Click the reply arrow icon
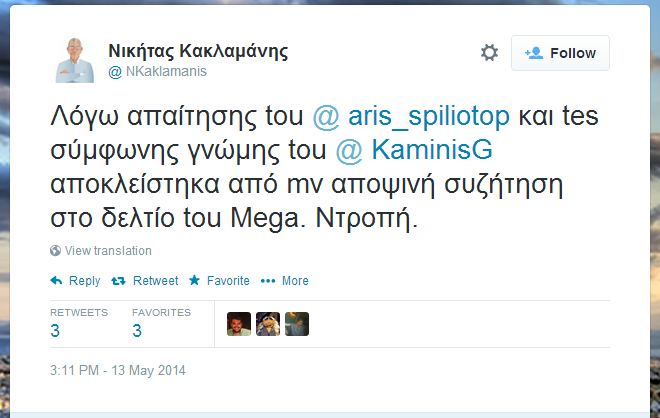660x418 pixels. click(x=56, y=280)
